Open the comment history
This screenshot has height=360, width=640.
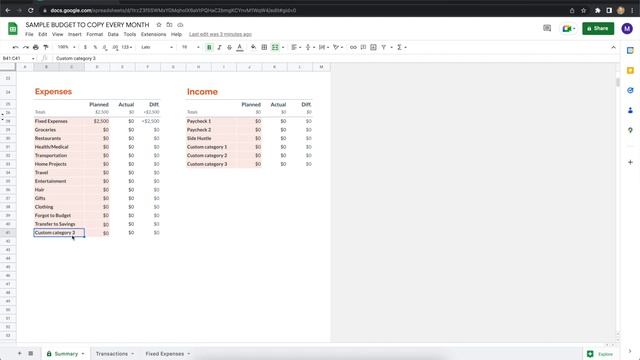[x=547, y=28]
